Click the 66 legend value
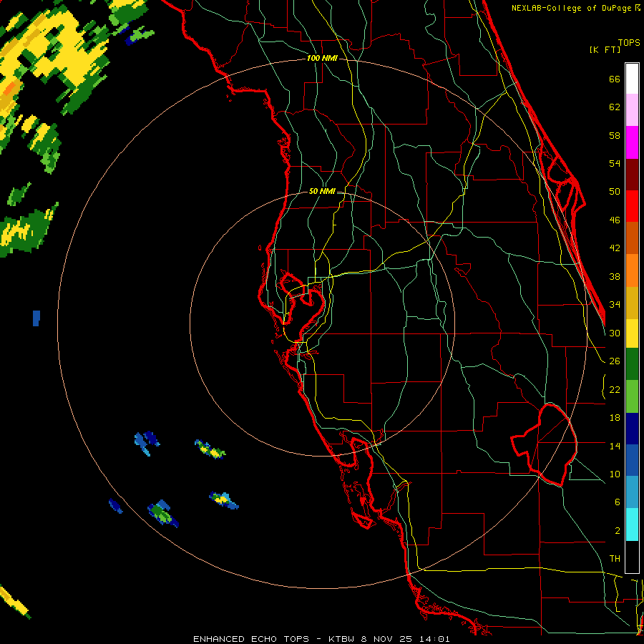The height and width of the screenshot is (644, 644). tap(615, 79)
